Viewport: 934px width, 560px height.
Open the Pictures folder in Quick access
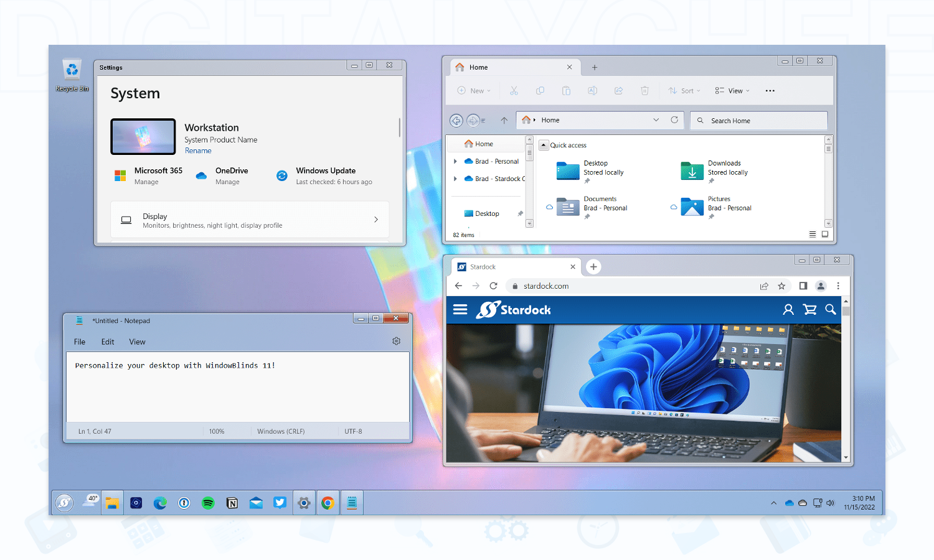(716, 207)
